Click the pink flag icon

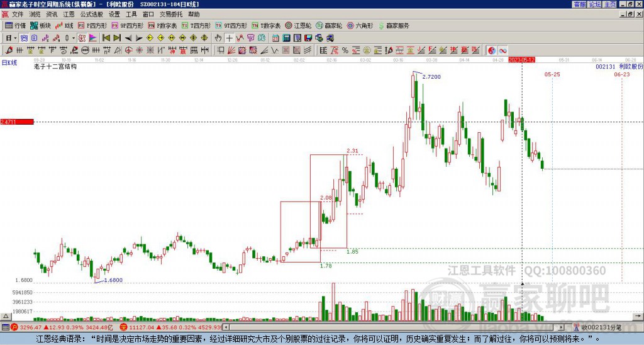[93, 38]
